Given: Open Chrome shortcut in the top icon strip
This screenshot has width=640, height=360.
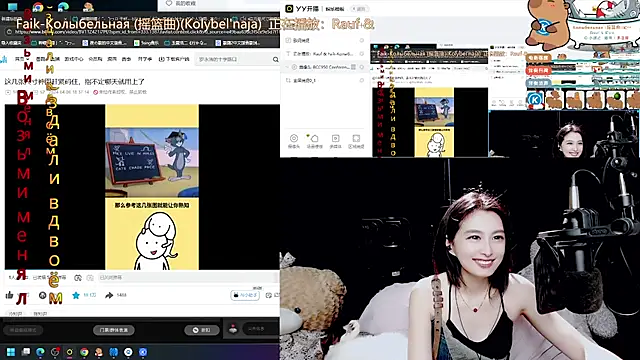Looking at the screenshot, I should (38, 7).
